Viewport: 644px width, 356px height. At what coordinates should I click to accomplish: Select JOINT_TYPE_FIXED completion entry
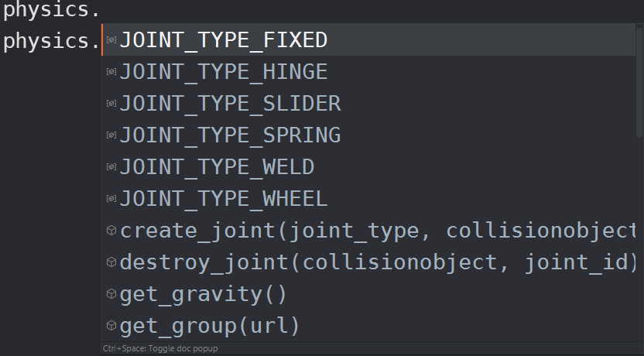(368, 39)
